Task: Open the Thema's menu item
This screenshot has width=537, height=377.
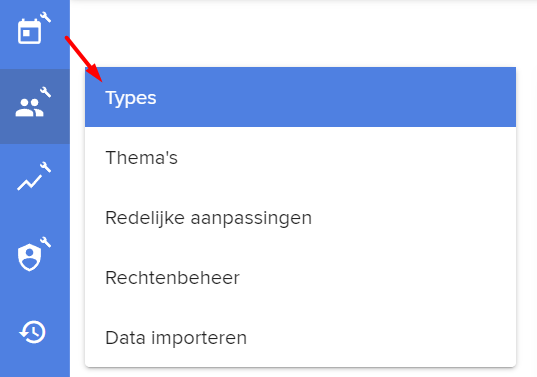Action: pos(300,158)
